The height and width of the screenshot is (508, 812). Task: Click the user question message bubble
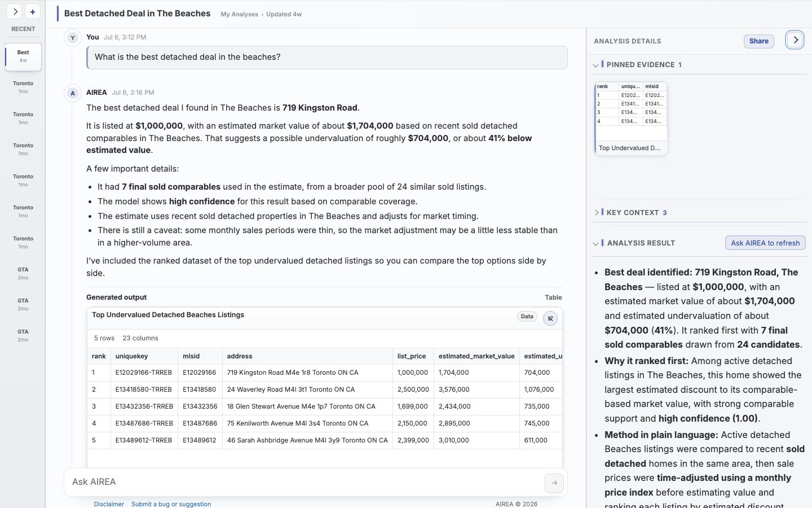click(x=327, y=58)
